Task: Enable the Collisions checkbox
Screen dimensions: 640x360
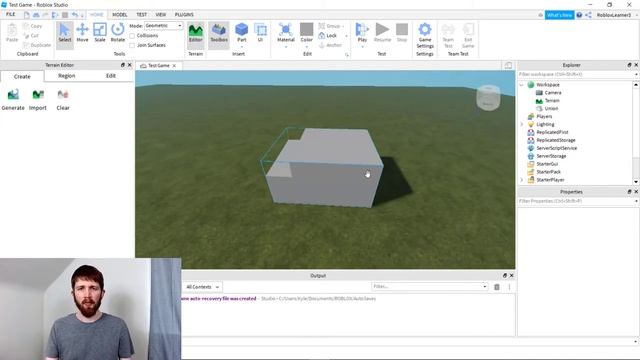Action: click(x=132, y=36)
